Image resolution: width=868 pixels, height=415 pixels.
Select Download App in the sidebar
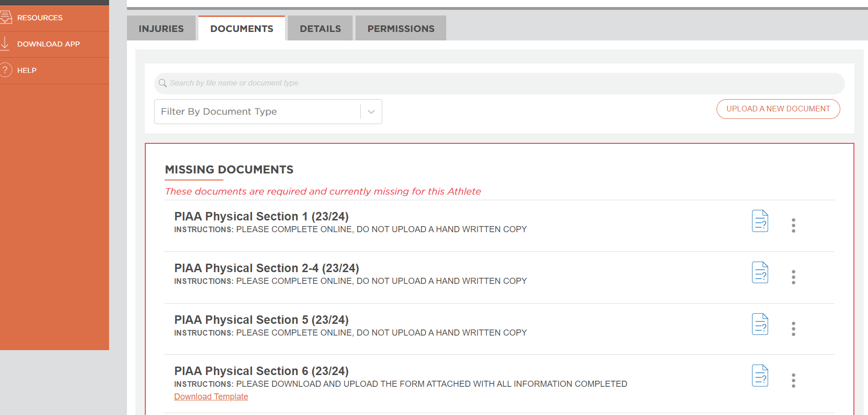[x=55, y=44]
